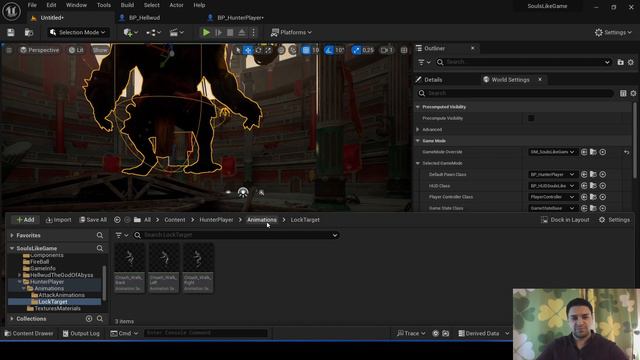Open the top-right Settings dropdown

[x=613, y=32]
